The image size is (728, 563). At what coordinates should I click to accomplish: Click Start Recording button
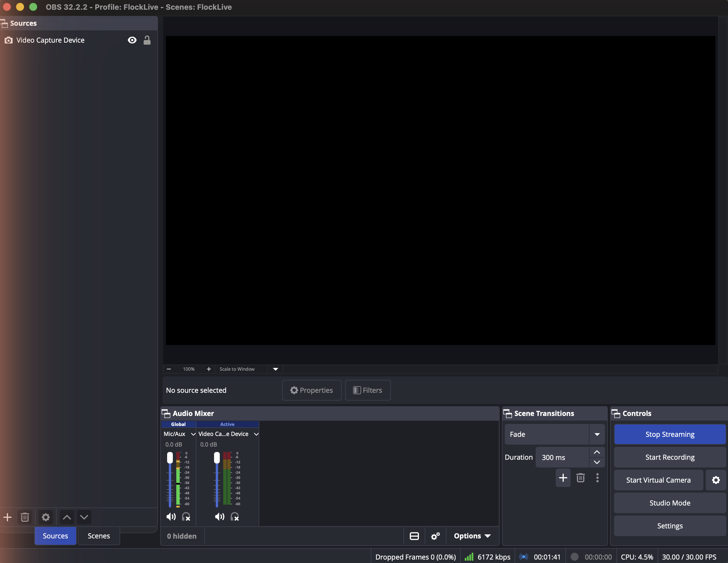670,457
